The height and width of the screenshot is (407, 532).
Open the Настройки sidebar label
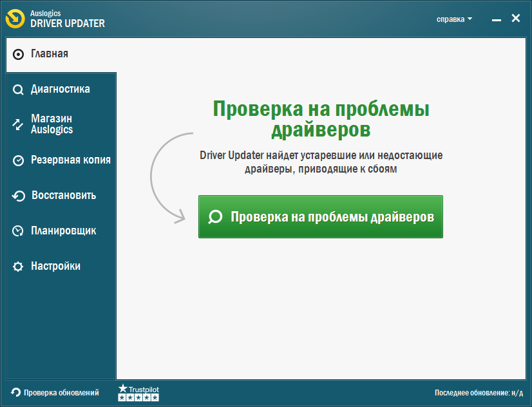56,267
